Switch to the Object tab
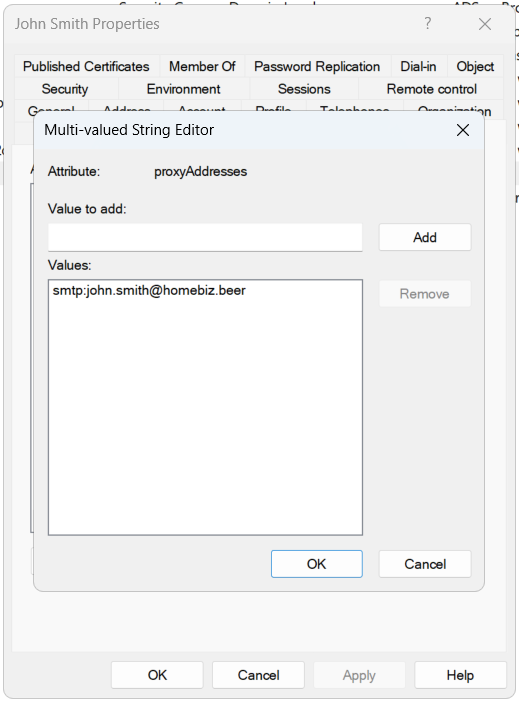 pos(475,66)
